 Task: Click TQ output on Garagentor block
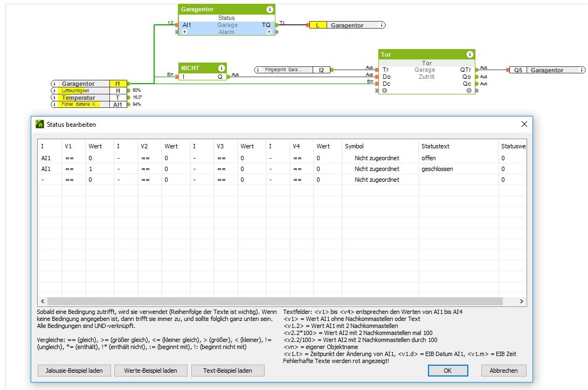click(266, 25)
